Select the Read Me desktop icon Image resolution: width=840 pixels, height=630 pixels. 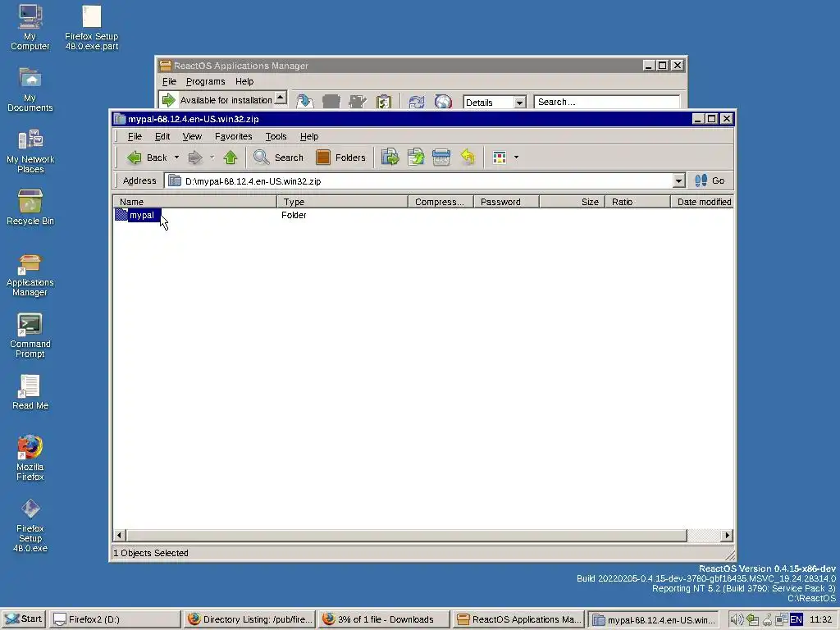coord(30,392)
